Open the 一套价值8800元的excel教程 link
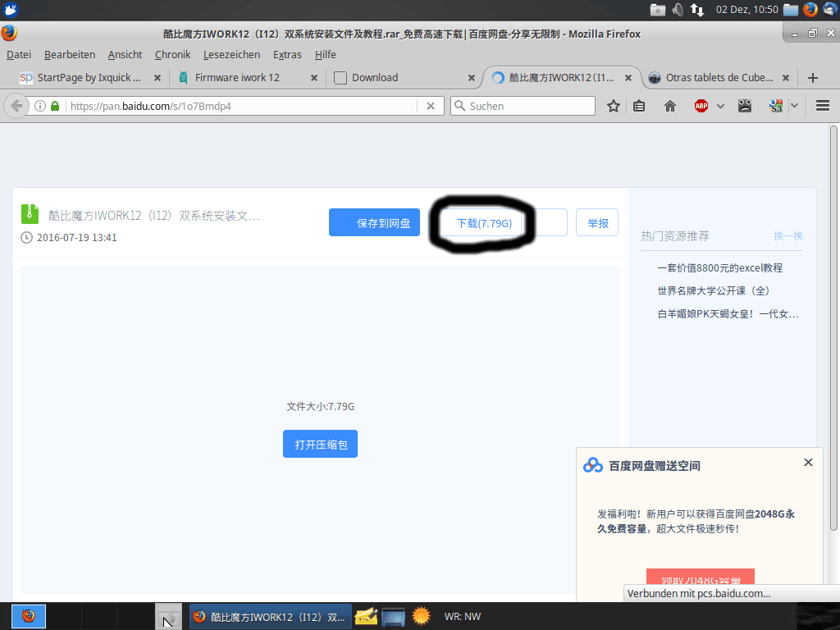840x630 pixels. [719, 268]
